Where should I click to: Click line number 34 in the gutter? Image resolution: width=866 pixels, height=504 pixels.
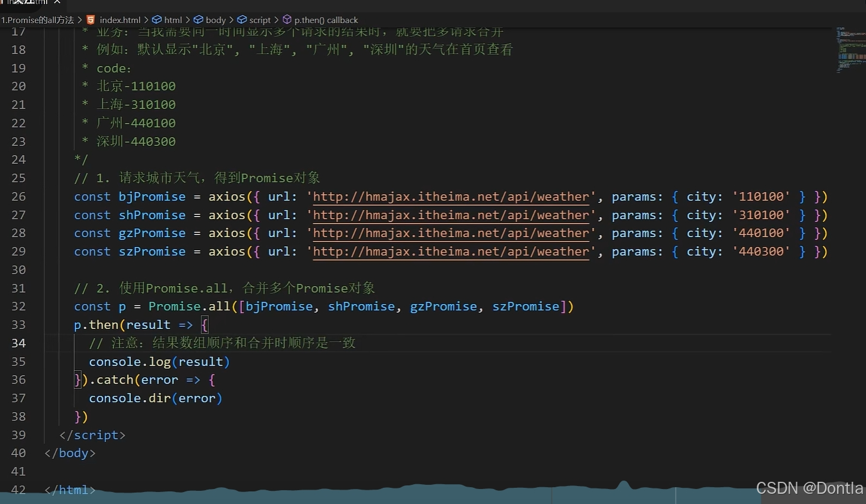(19, 343)
